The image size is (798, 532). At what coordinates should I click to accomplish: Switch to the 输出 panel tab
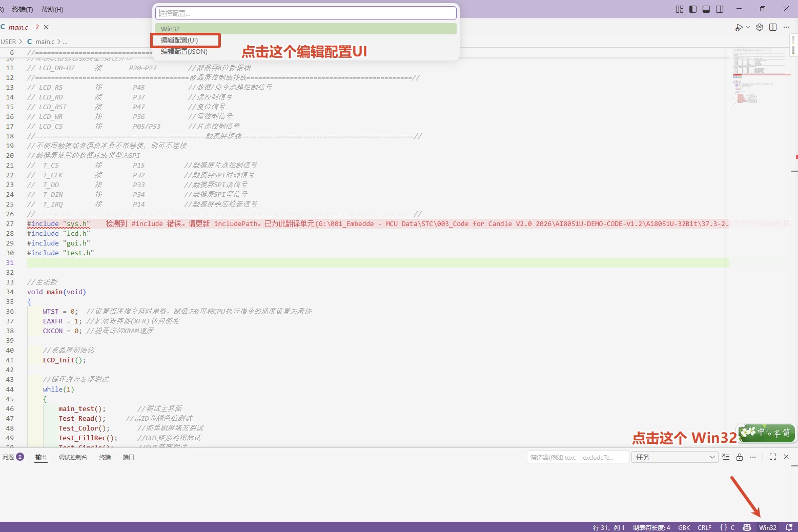pos(41,457)
